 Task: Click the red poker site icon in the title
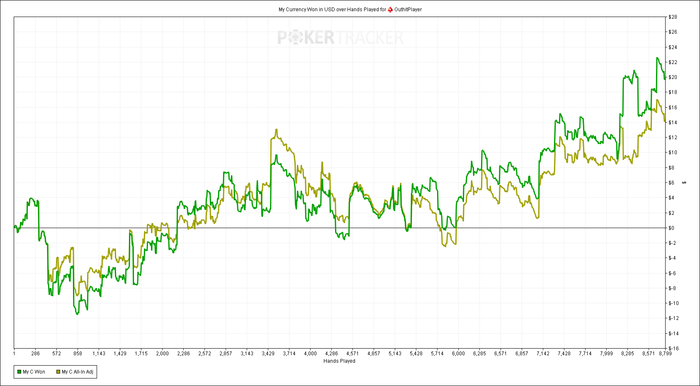pos(391,9)
